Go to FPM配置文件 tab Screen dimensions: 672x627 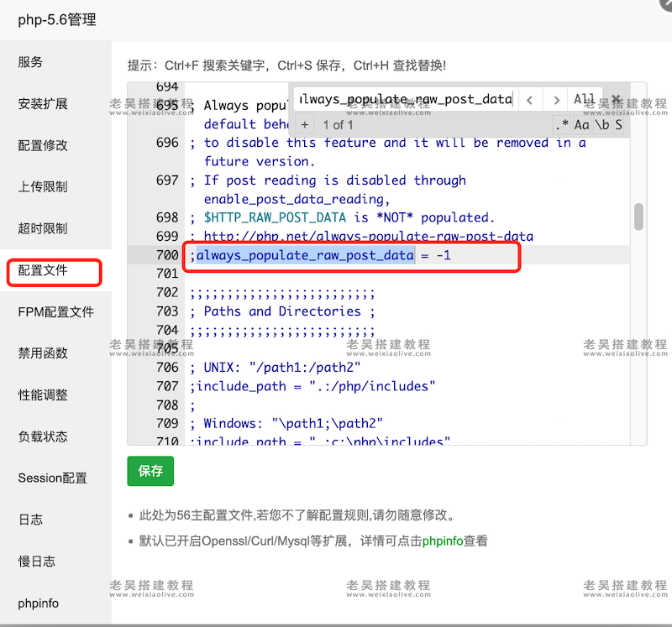pos(55,311)
